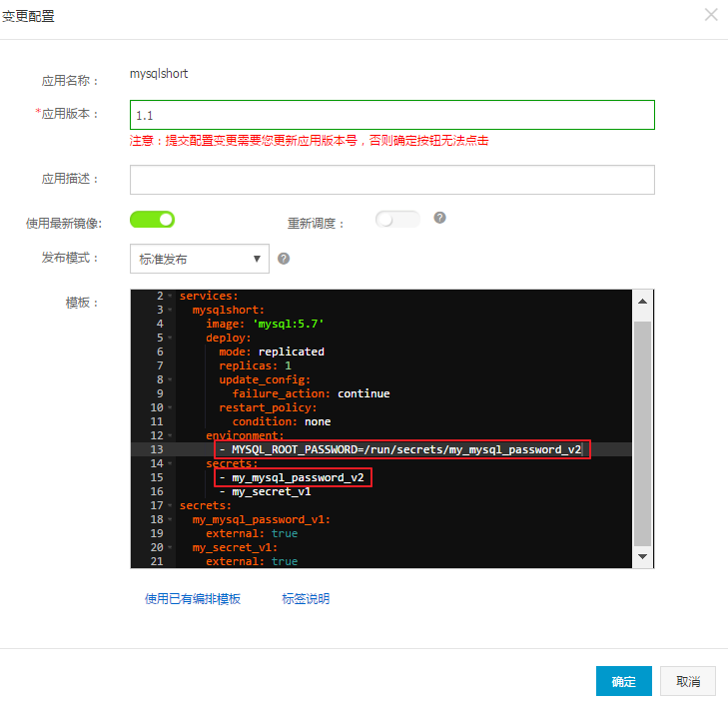Click the 应用描述 input field
The image size is (728, 703).
coord(391,180)
